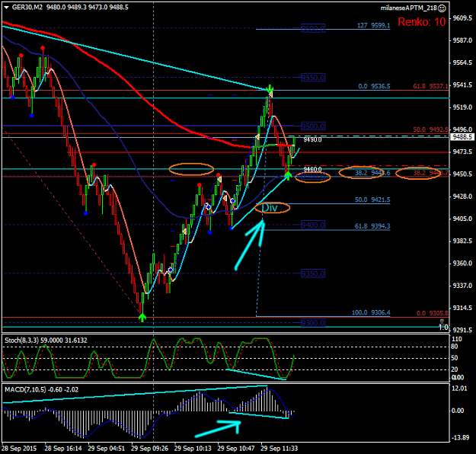Screen dimensions: 476x454
Task: Click the 9360.0 price scale value
Action: 462,264
